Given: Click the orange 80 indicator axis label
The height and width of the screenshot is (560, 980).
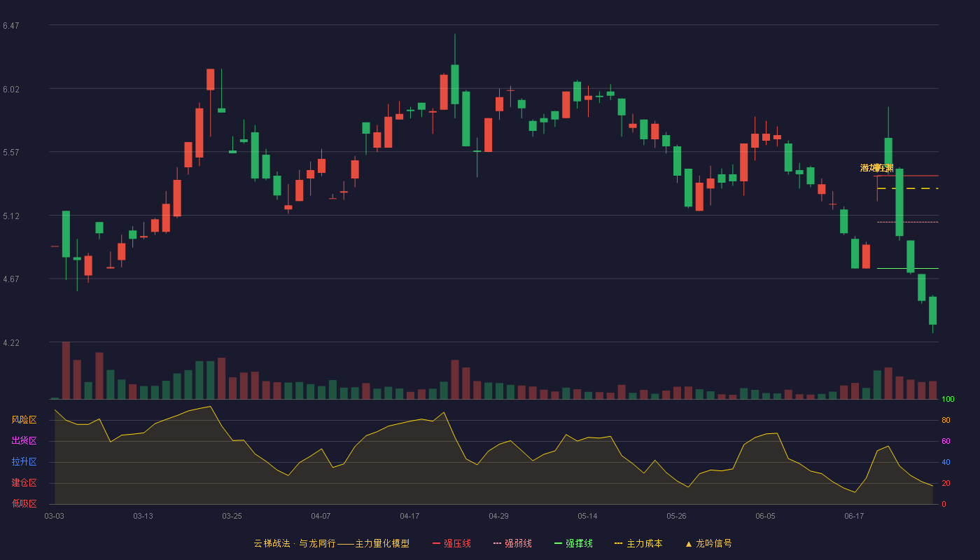Looking at the screenshot, I should (x=946, y=420).
